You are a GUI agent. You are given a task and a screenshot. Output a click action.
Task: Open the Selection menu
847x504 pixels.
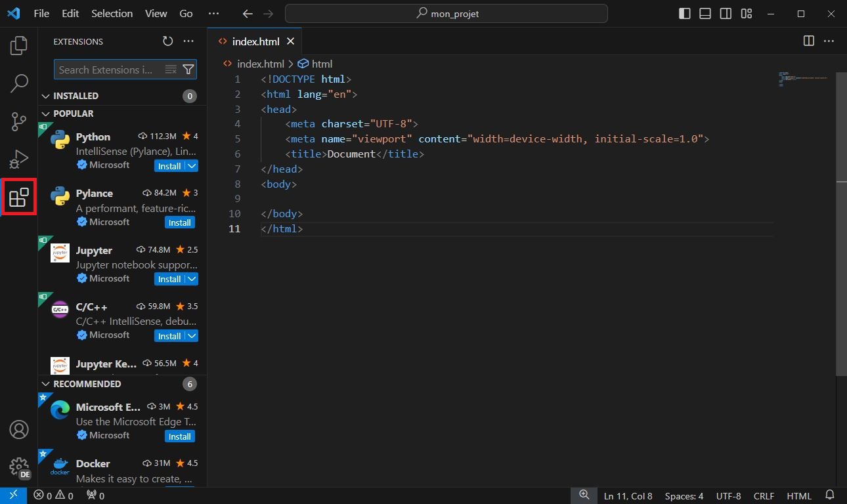coord(112,14)
